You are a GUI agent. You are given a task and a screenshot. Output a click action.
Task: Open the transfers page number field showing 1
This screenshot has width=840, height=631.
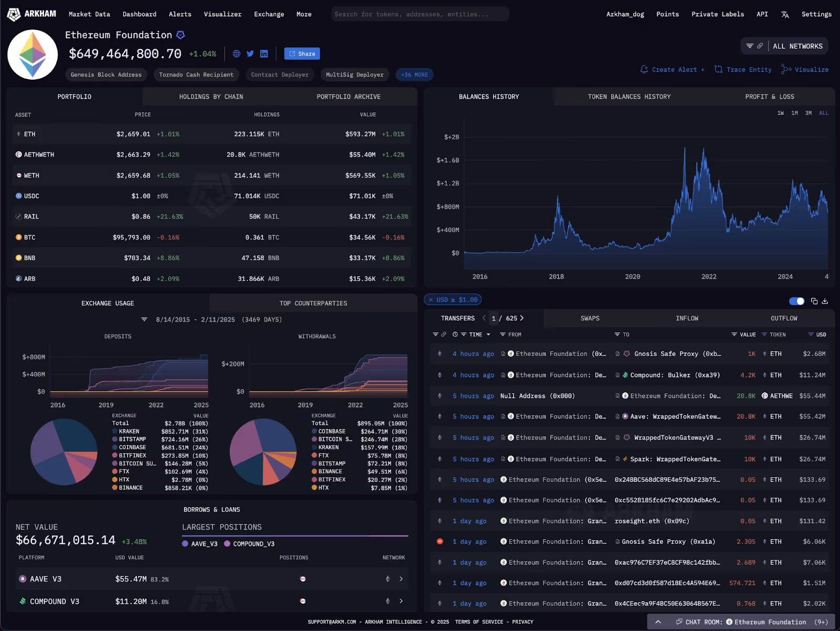[x=493, y=318]
